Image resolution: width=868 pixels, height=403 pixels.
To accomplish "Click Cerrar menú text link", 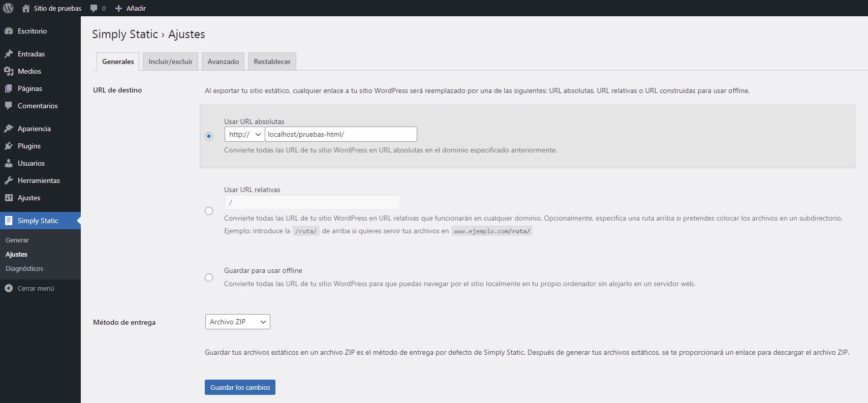I will (36, 288).
